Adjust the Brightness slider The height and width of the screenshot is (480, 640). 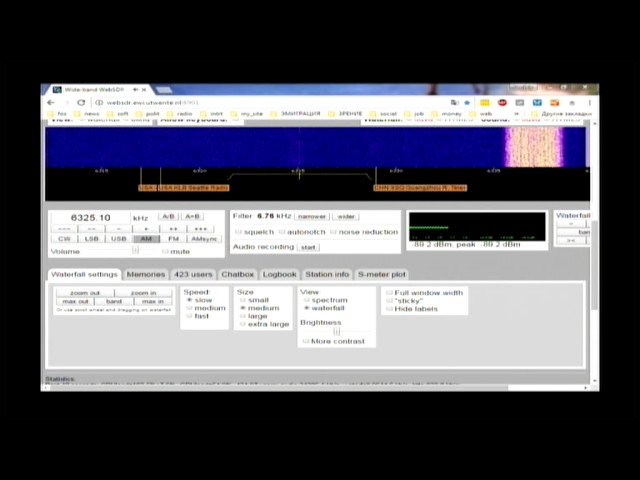click(336, 331)
